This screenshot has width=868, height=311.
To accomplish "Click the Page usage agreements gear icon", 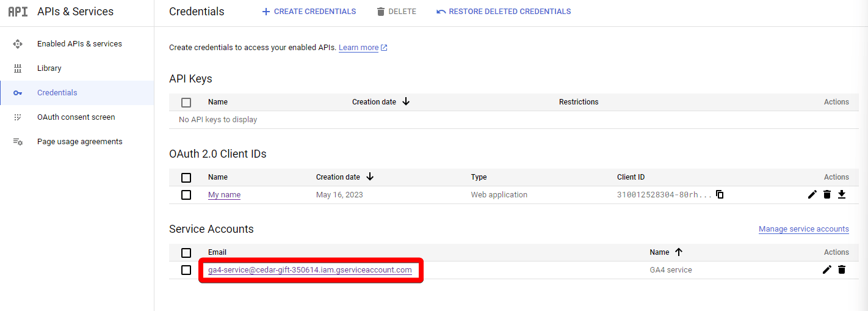I will pos(18,142).
